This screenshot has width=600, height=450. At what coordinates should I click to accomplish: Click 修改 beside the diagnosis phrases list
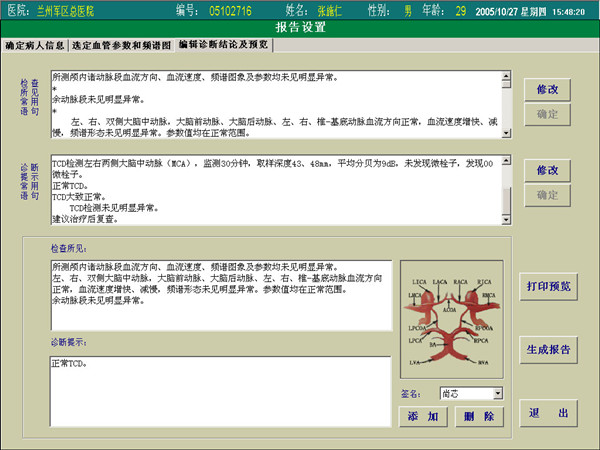point(547,171)
